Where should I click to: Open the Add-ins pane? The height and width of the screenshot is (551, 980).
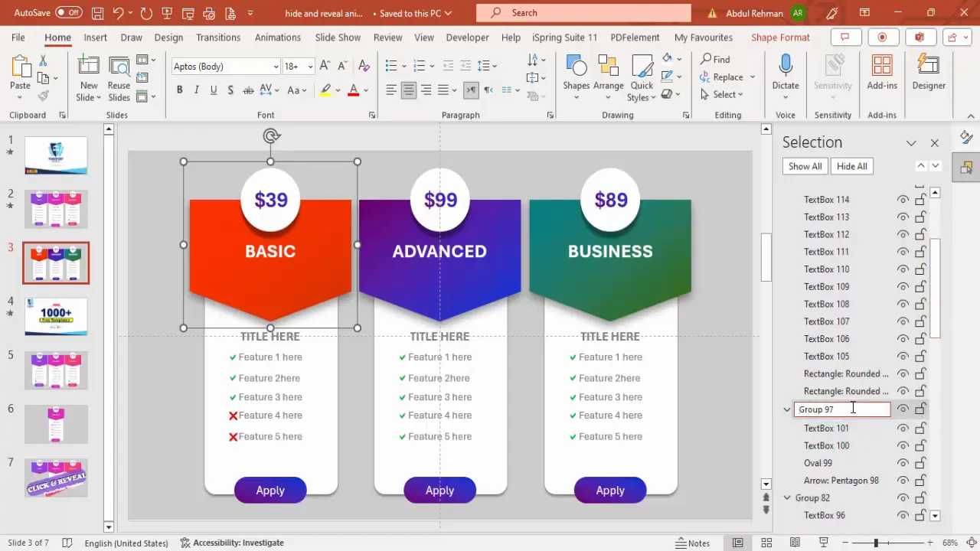(x=882, y=73)
